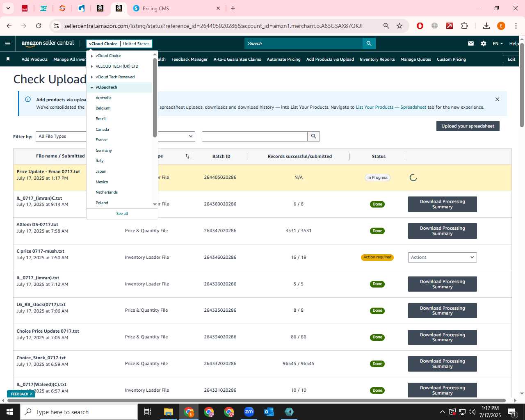Select Brazil marketplace
The height and width of the screenshot is (420, 525).
(x=100, y=119)
